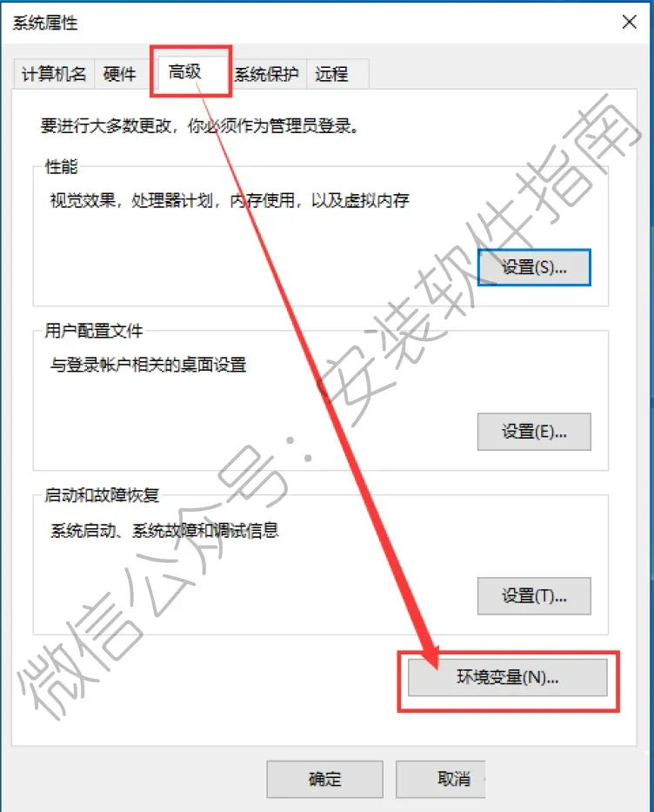Click the 视觉效果 performance description text
Viewport: 654px width, 812px height.
point(230,200)
